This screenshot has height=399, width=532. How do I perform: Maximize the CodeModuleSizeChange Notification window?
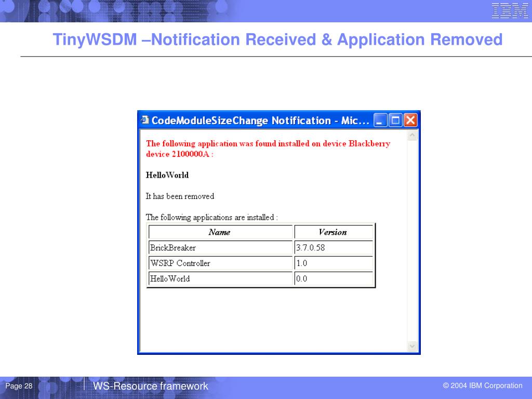point(395,120)
